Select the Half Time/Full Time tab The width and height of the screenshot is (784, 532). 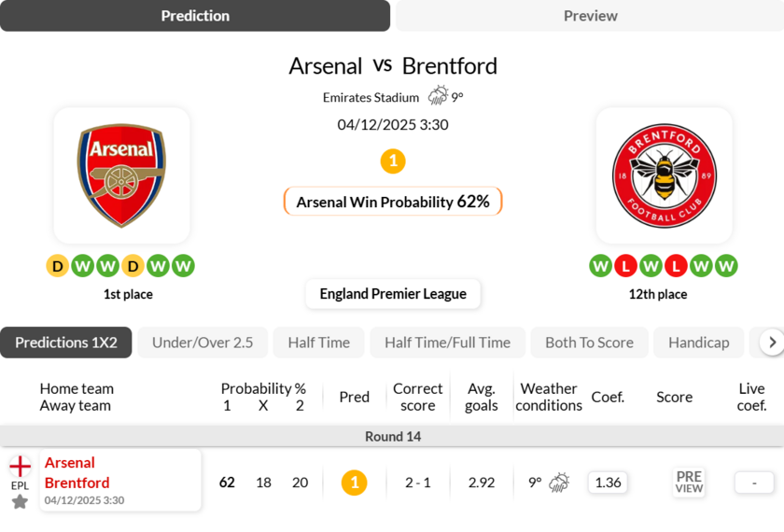(x=447, y=343)
